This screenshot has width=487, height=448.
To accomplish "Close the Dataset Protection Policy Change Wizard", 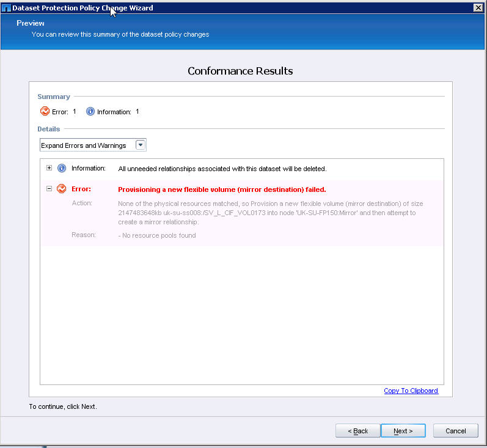I will (x=478, y=8).
